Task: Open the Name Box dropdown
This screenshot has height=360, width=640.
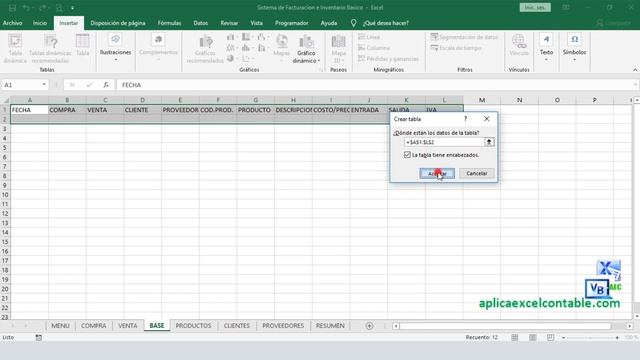Action: point(44,84)
